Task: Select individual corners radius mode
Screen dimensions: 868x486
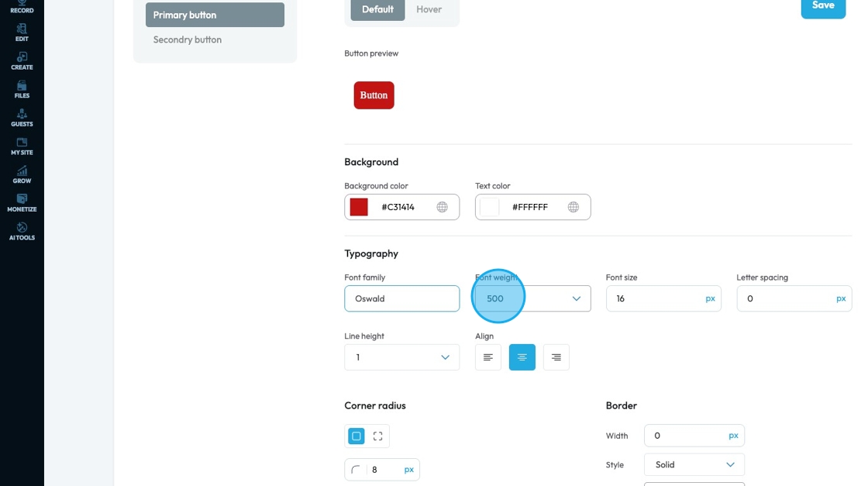Action: tap(377, 436)
